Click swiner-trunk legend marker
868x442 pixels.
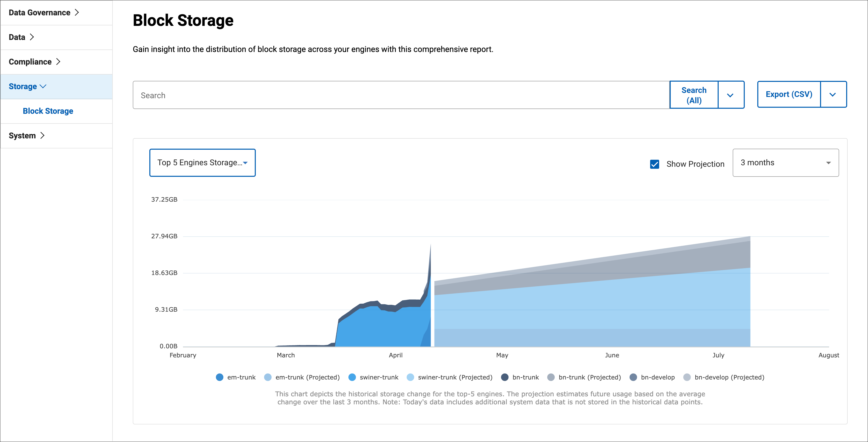(x=352, y=377)
